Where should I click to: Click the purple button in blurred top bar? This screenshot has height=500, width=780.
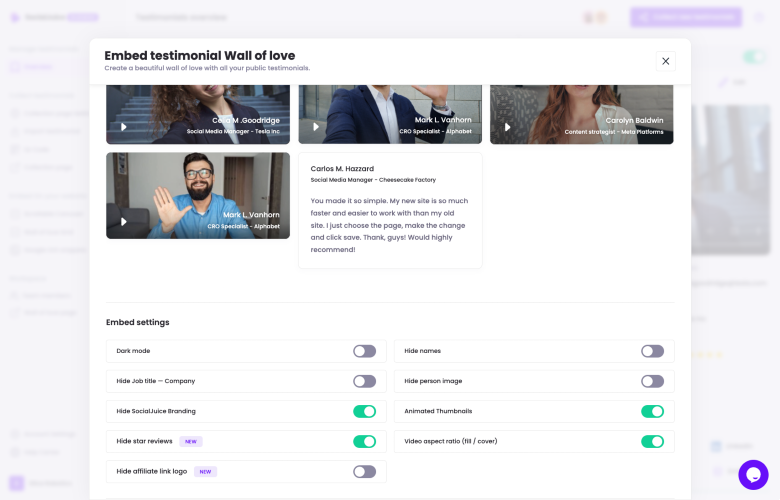tap(686, 17)
